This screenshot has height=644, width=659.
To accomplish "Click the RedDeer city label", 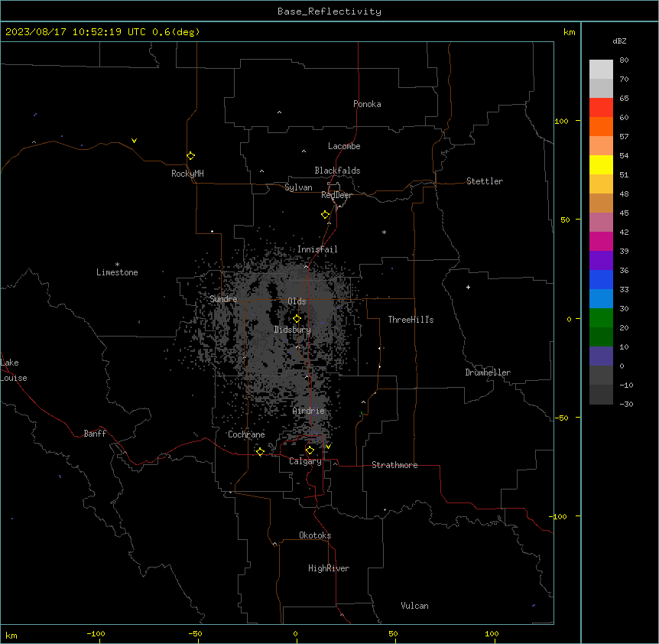I will pyautogui.click(x=336, y=195).
